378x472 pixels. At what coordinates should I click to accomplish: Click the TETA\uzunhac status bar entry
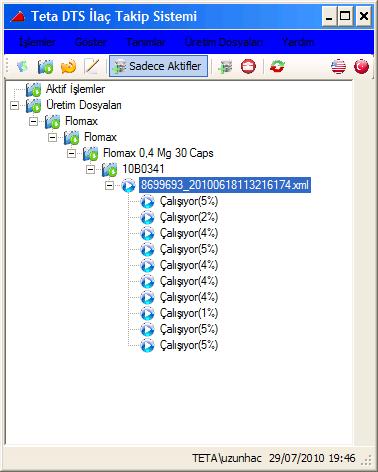coord(227,458)
